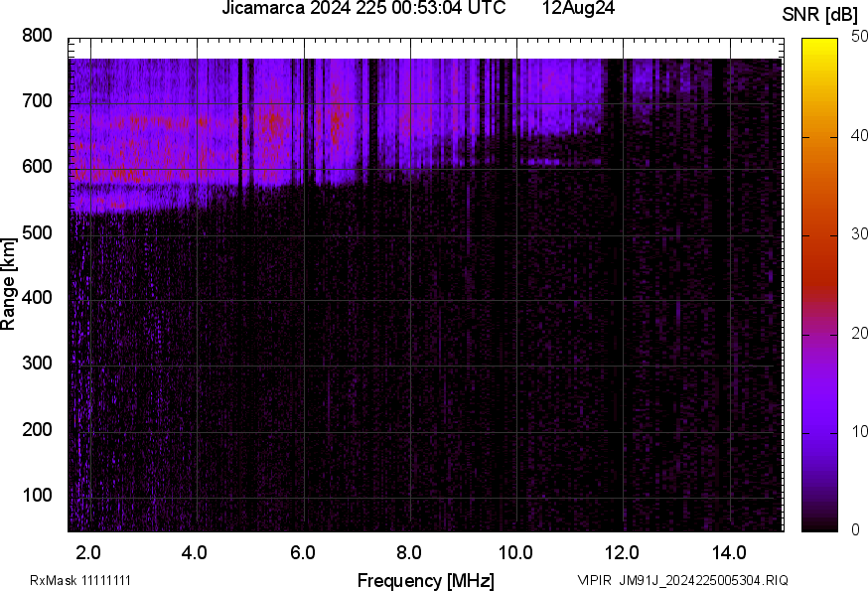
Task: Click the 10.0 MHz frequency tick label
Action: [515, 552]
